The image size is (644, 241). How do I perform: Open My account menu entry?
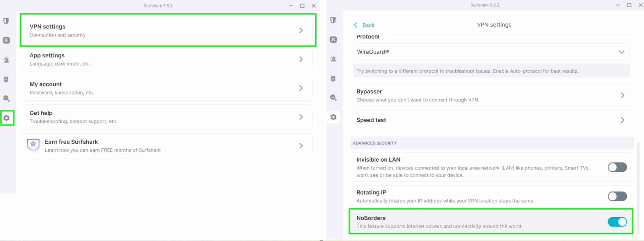[168, 88]
